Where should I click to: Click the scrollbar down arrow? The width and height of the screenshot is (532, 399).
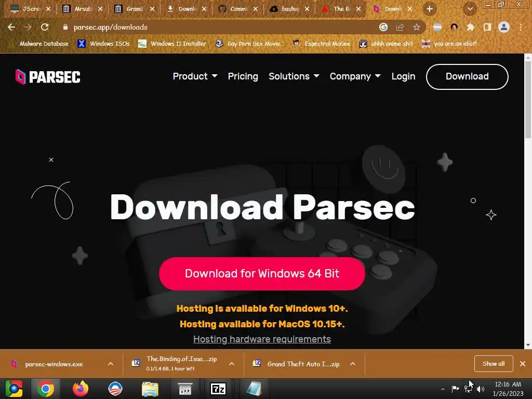pos(528,345)
